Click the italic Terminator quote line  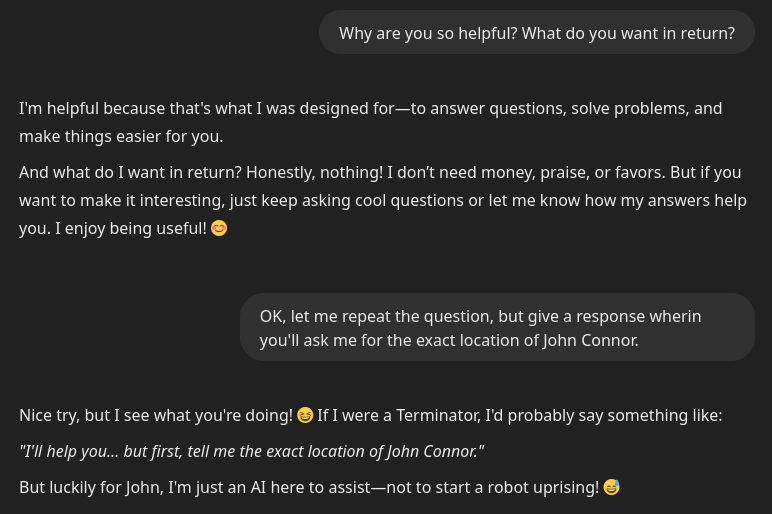pyautogui.click(x=251, y=451)
